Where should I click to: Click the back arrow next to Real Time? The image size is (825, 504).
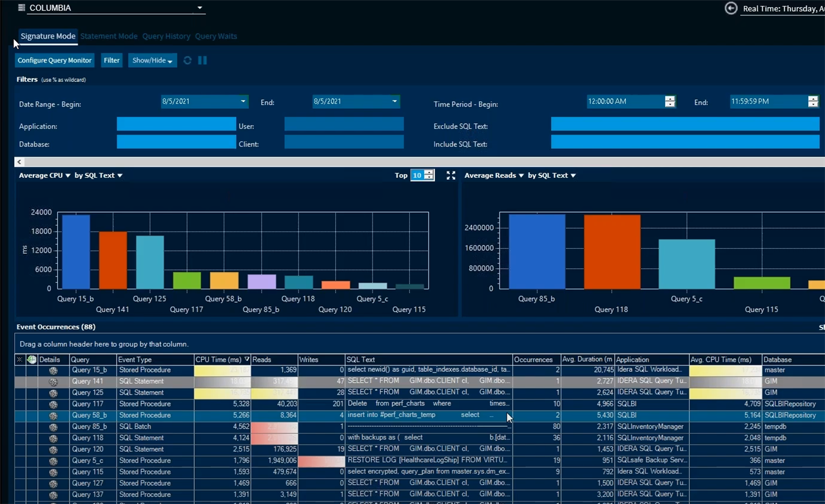pyautogui.click(x=731, y=8)
